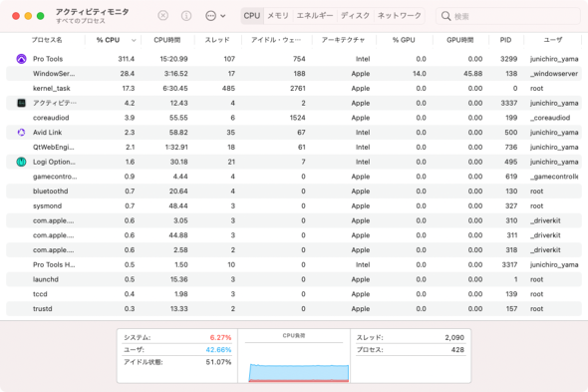The image size is (588, 392).
Task: Sort by the PID column header
Action: pos(505,40)
